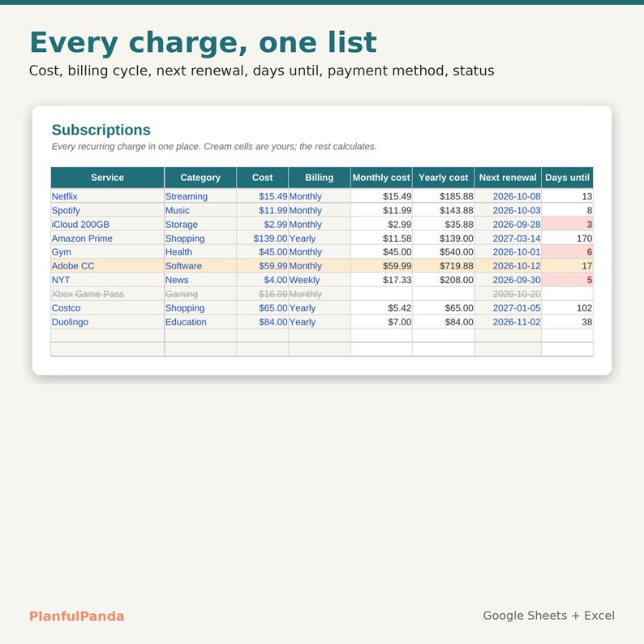Select the $7.00 monthly cost cell
644x644 pixels.
(381, 321)
